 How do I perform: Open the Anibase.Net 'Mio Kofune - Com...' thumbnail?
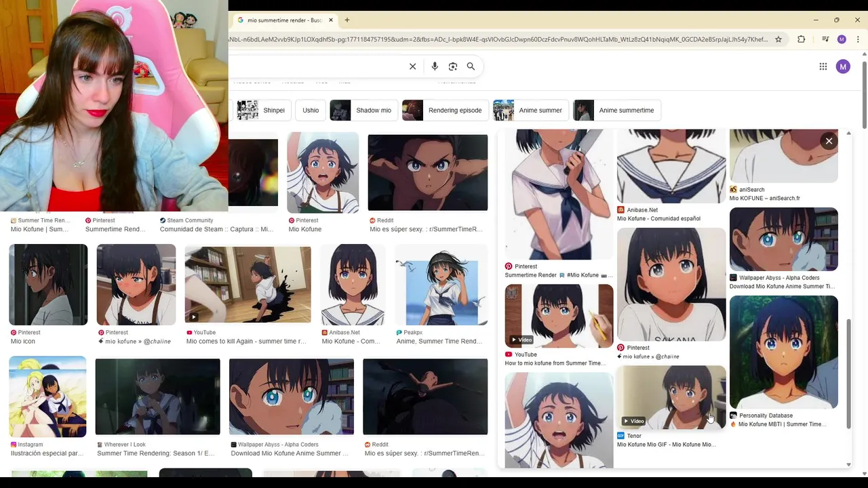[353, 285]
